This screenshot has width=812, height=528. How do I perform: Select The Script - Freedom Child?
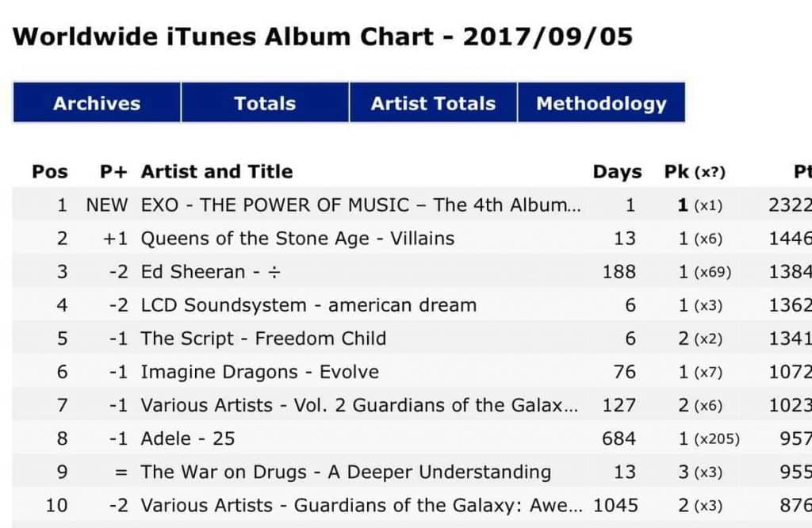263,339
